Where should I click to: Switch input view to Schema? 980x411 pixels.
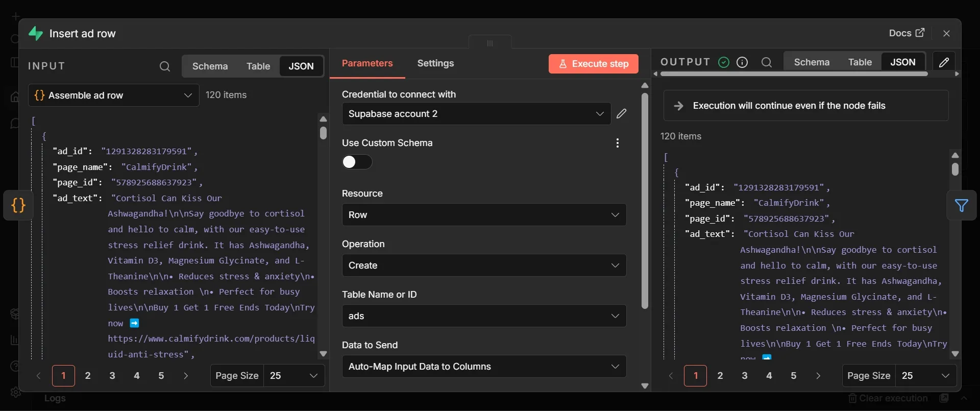click(x=210, y=66)
